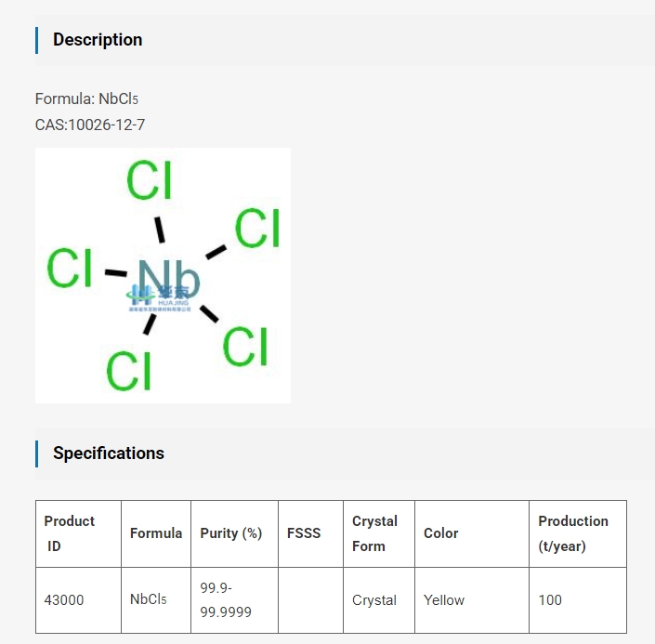
Task: Click the Description section heading
Action: coord(98,40)
